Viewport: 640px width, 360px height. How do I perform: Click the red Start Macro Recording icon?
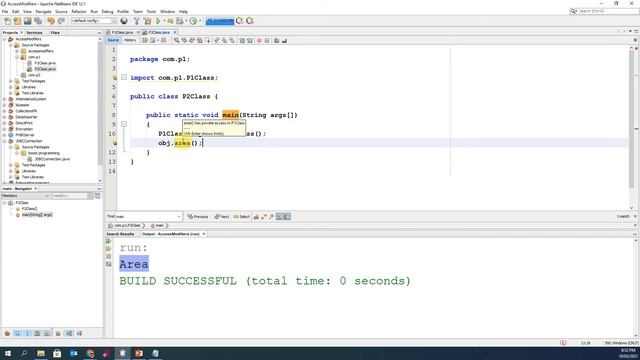click(259, 40)
